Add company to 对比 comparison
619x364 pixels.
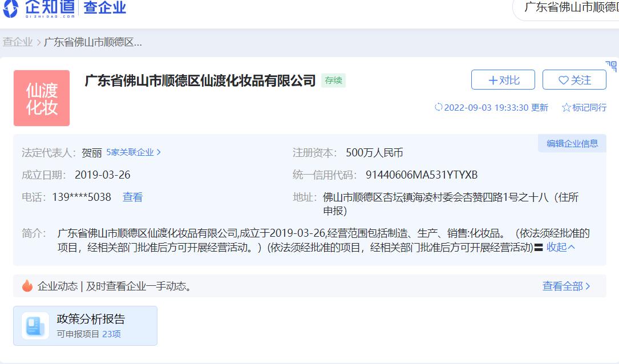pos(503,80)
